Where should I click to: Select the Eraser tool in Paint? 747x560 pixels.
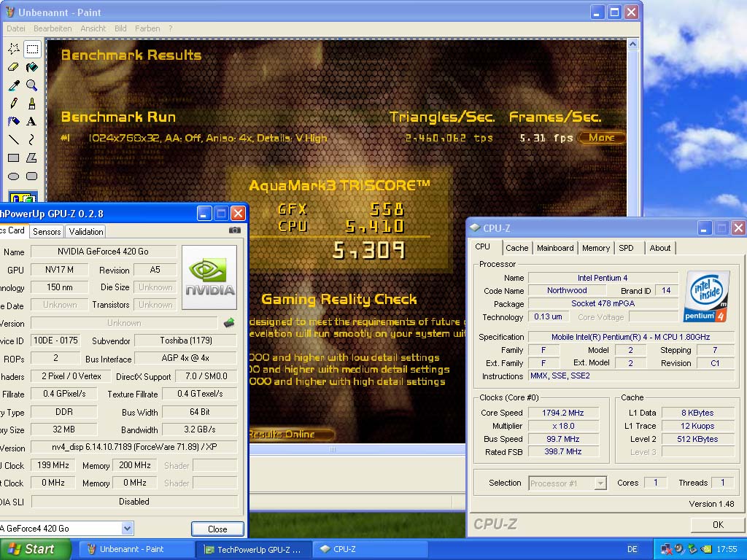click(x=14, y=67)
